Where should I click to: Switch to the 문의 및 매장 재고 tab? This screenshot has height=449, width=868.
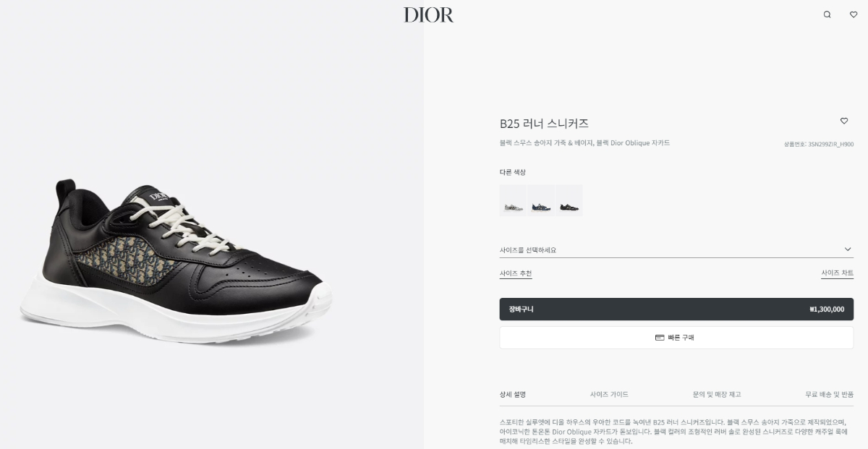[x=717, y=395]
